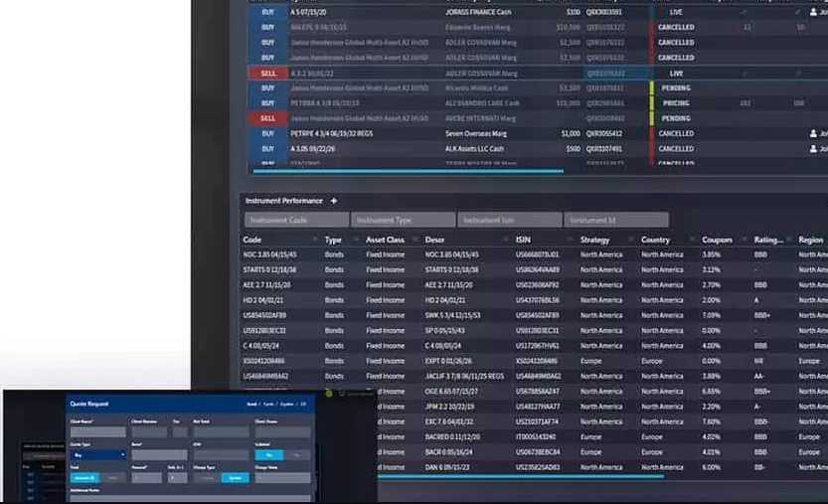Click the red SELL button on the LIVE row
This screenshot has height=504, width=828.
[268, 74]
